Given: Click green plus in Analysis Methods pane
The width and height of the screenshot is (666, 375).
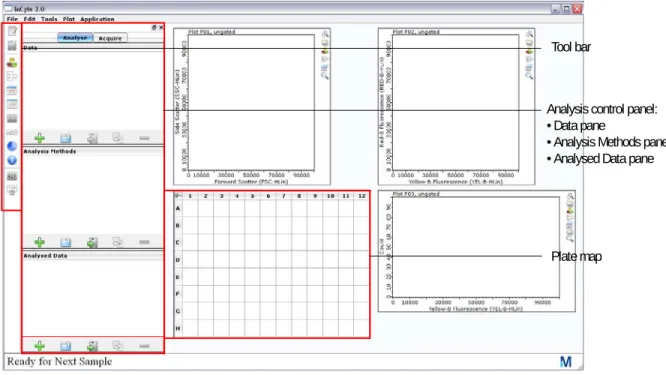Looking at the screenshot, I should pos(40,242).
